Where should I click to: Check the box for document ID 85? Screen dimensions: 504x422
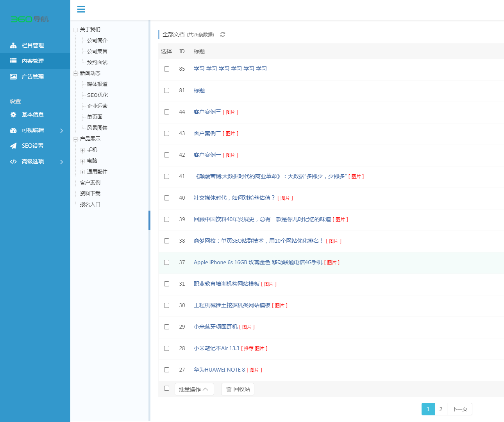(x=166, y=69)
